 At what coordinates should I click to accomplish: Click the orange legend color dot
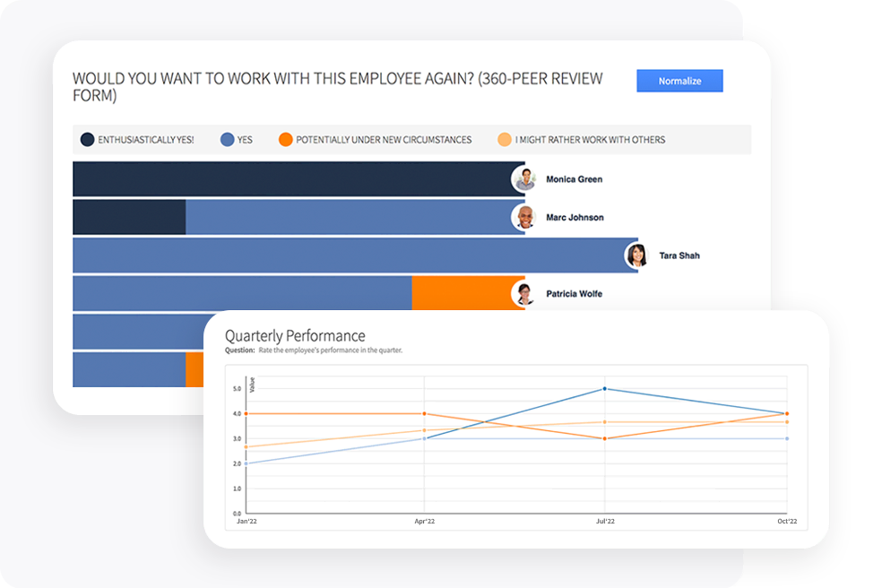(x=285, y=140)
